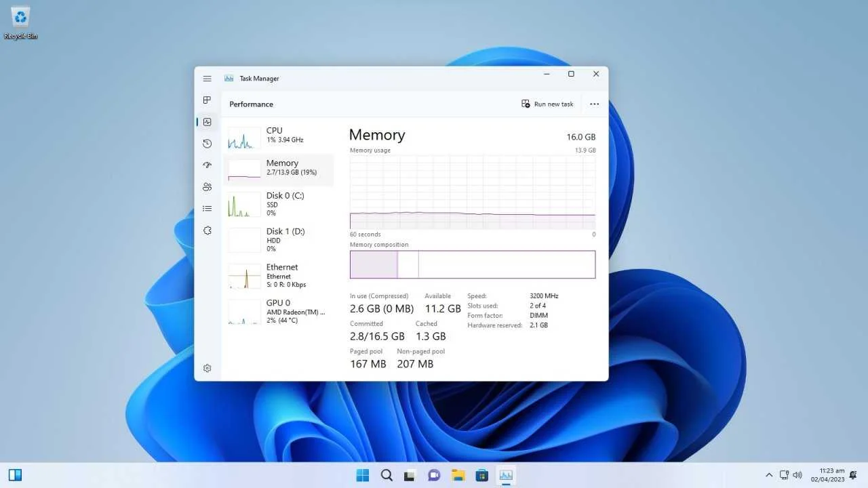Open the Services page icon

pyautogui.click(x=207, y=230)
